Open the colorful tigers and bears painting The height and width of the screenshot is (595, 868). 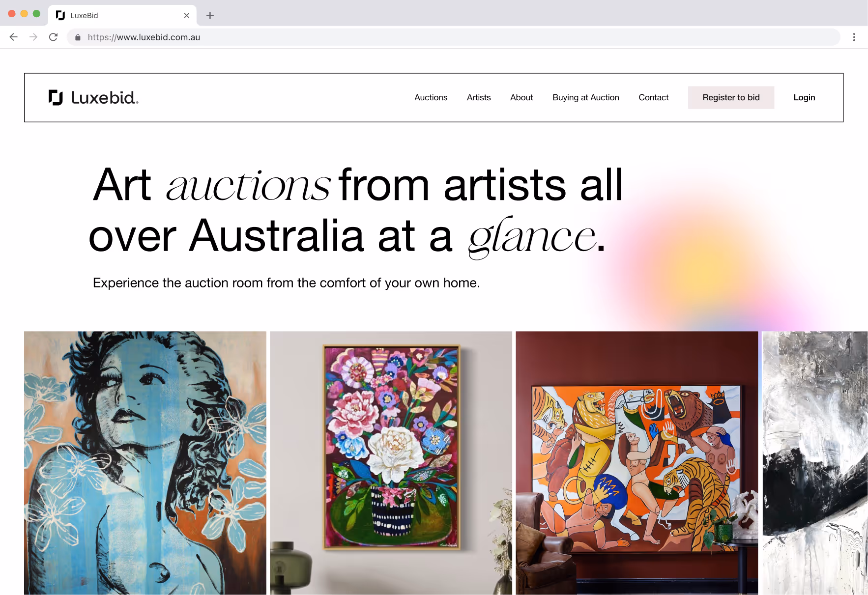pyautogui.click(x=637, y=463)
